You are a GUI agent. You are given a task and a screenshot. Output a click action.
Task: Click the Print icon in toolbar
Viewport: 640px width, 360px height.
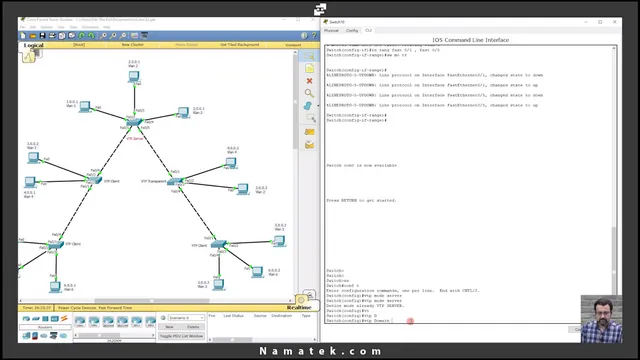coord(52,36)
